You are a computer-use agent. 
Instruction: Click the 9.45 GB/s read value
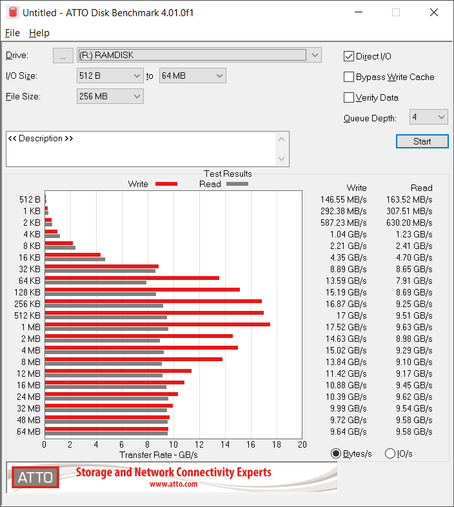click(x=414, y=385)
